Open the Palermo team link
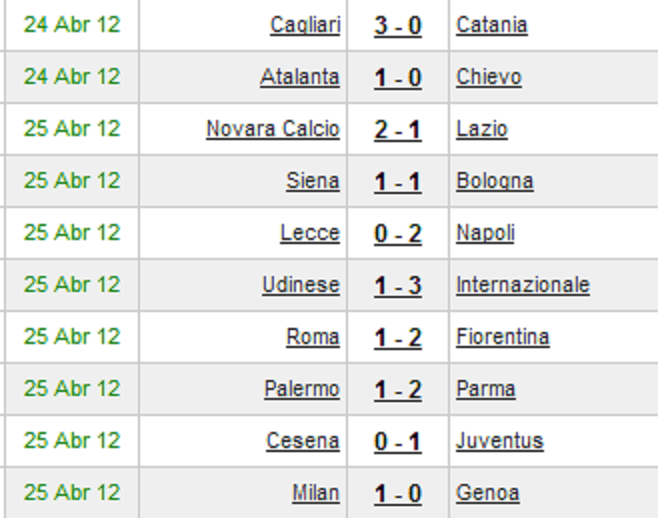 302,390
